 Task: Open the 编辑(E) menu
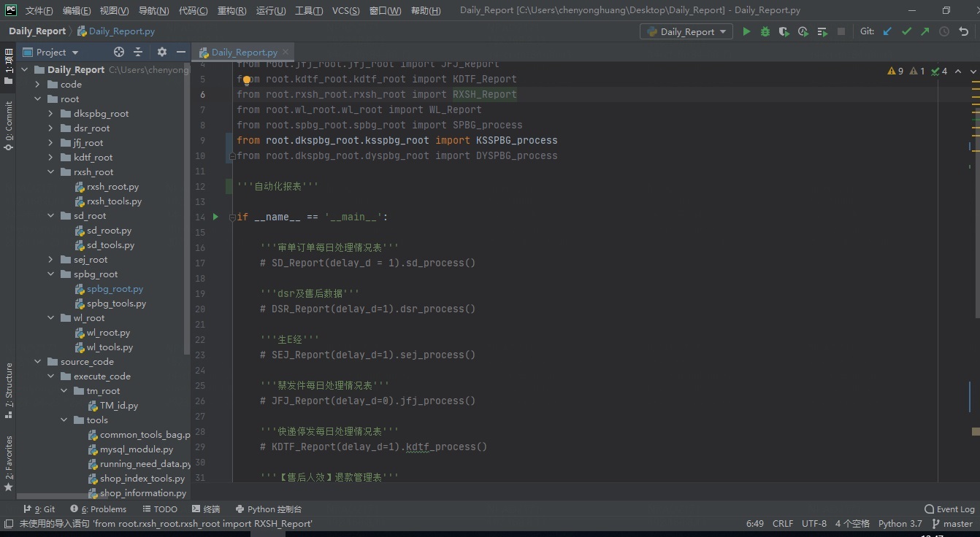(x=77, y=11)
